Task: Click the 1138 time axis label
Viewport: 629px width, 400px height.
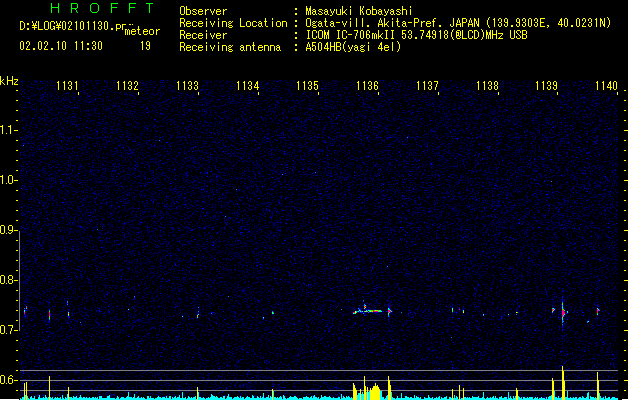Action: (487, 86)
